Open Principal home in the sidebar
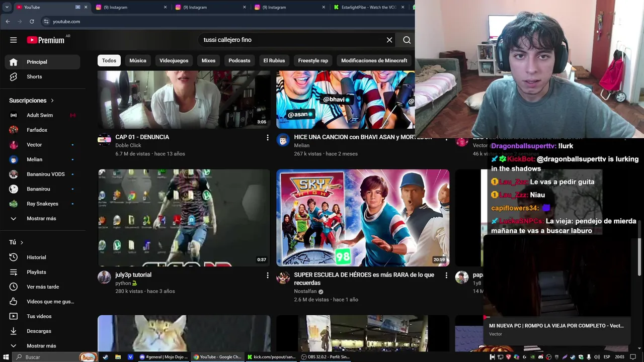 42,62
